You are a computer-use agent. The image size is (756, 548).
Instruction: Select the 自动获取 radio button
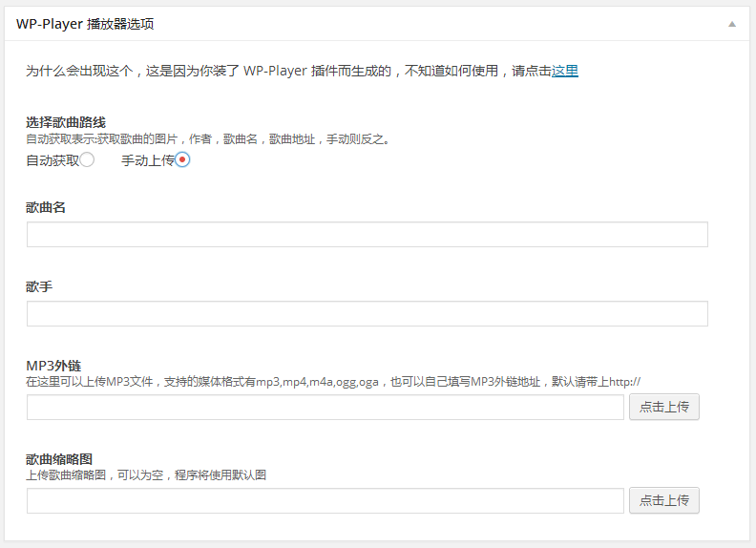(87, 159)
